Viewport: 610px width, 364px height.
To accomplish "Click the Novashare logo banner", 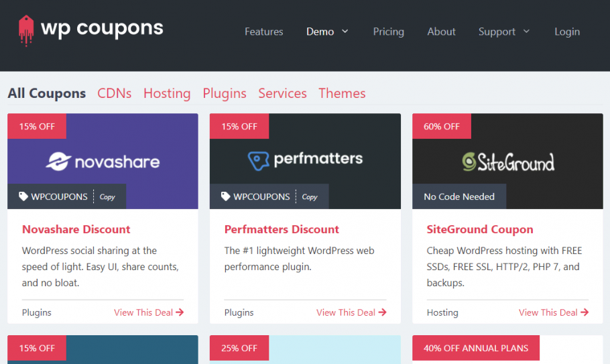I will coord(103,162).
